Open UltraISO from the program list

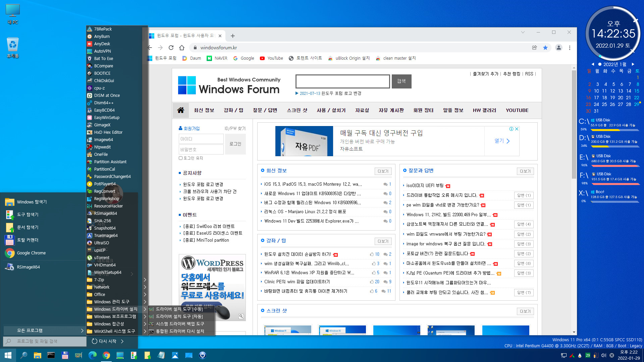(101, 243)
